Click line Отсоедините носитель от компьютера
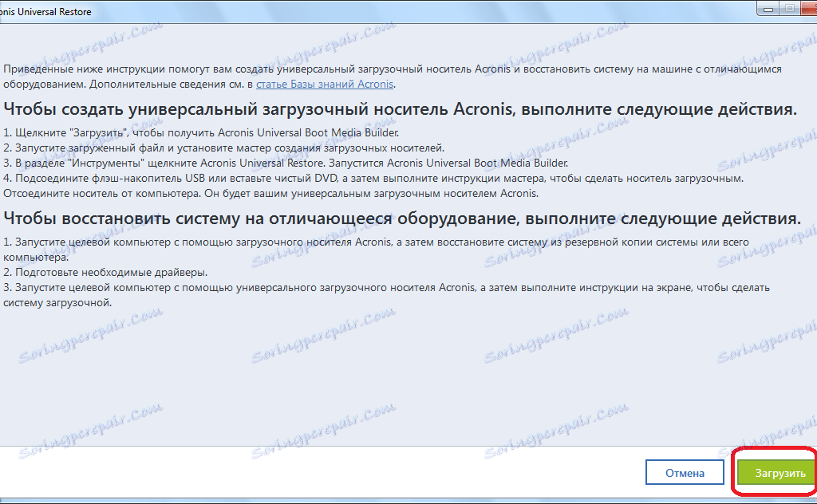817x504 pixels. coord(271,193)
